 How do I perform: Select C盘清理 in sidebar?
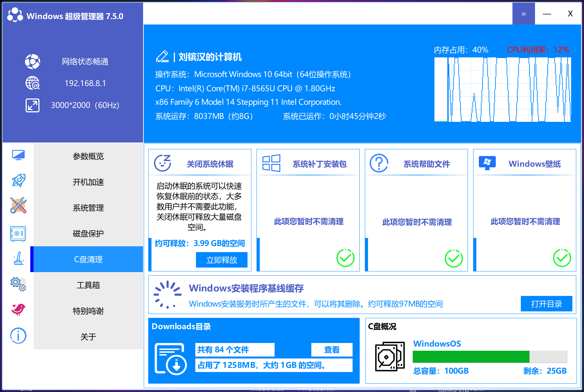pyautogui.click(x=88, y=259)
